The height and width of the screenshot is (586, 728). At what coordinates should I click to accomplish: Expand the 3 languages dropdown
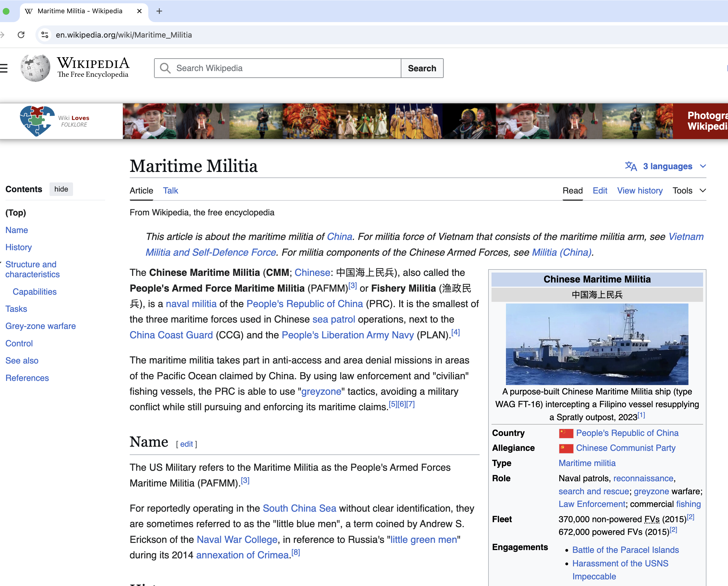click(665, 166)
